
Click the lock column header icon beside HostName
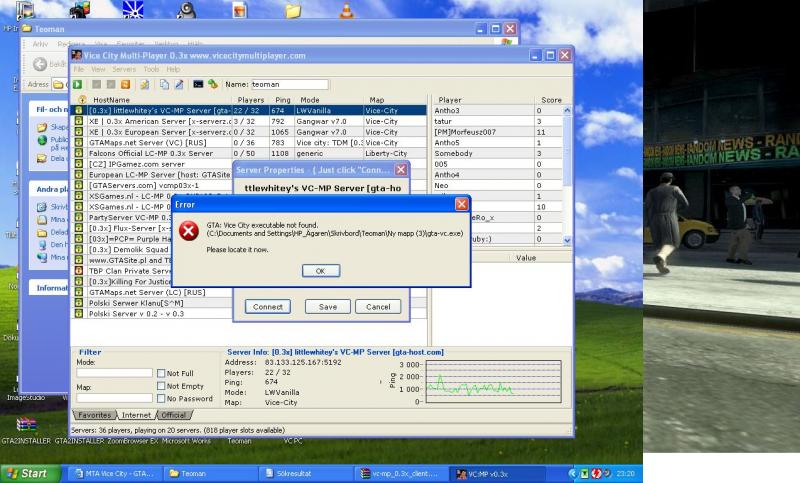[82, 99]
